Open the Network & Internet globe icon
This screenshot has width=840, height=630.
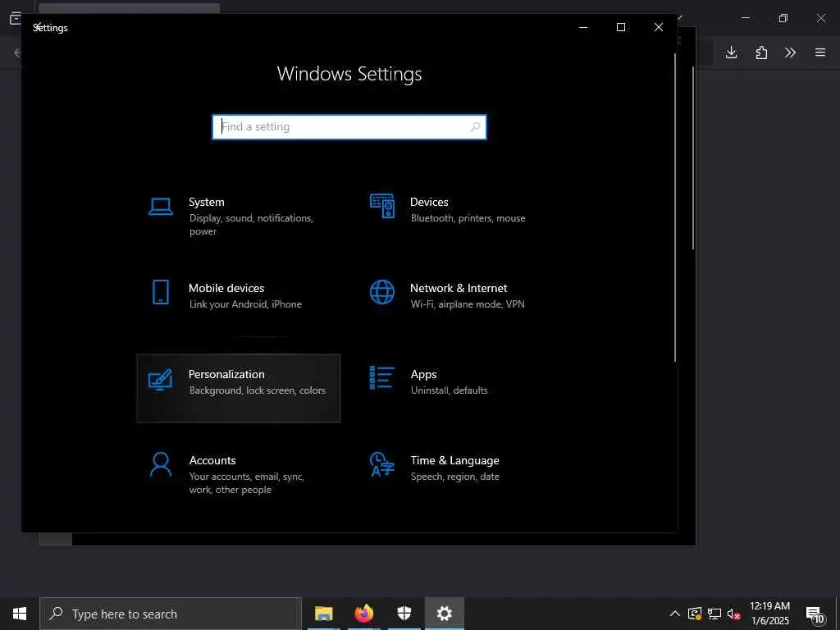point(382,293)
